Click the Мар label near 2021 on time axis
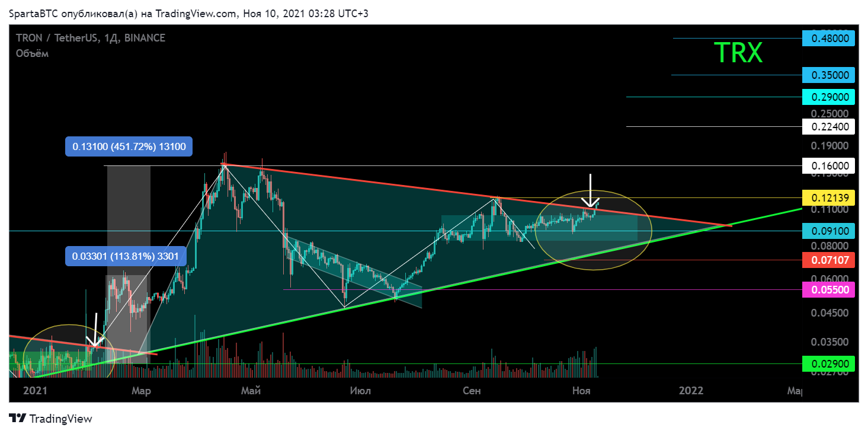The image size is (868, 434). [141, 390]
